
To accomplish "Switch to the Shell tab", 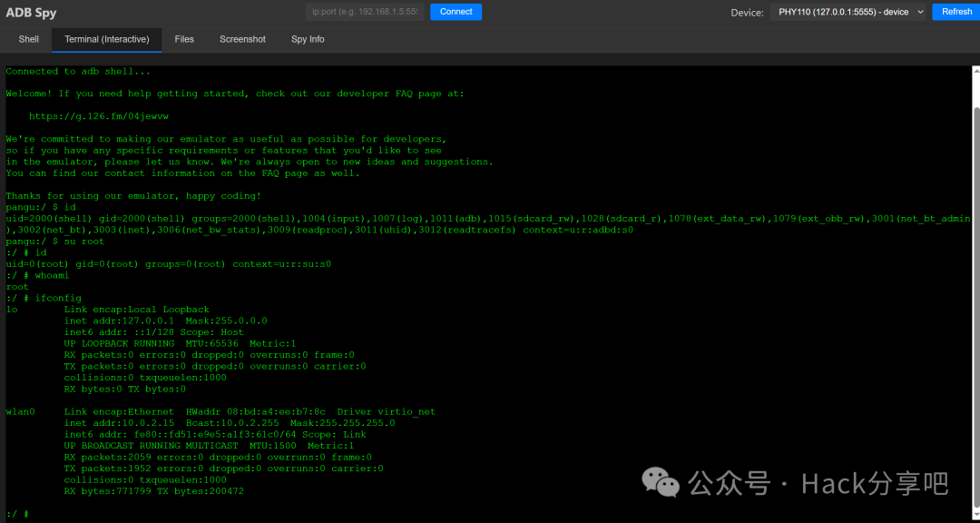I will 29,39.
